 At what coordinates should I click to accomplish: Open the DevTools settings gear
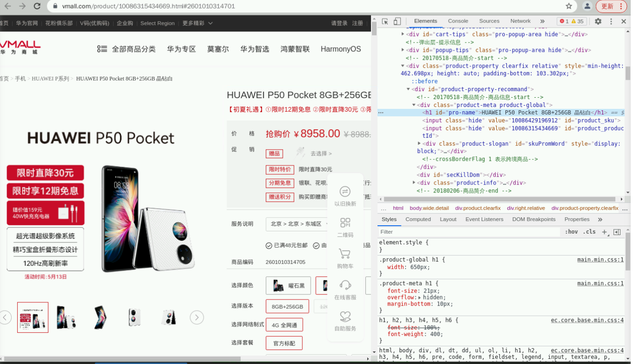(598, 21)
